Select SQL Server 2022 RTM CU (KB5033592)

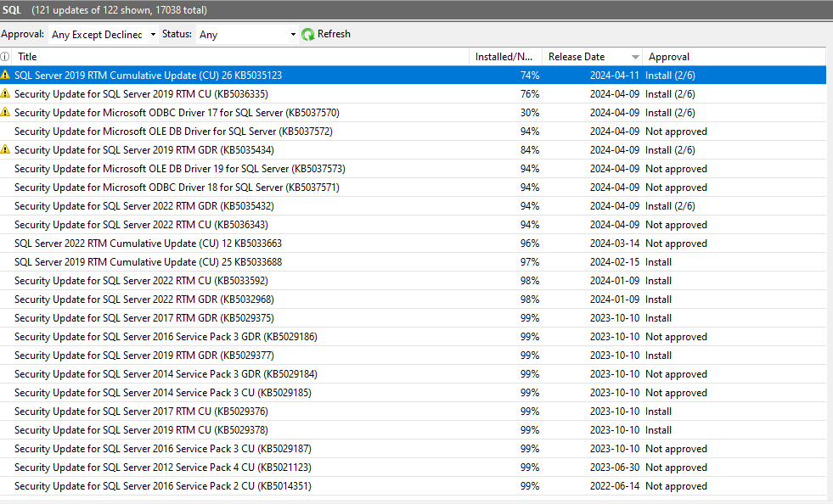[x=413, y=280]
